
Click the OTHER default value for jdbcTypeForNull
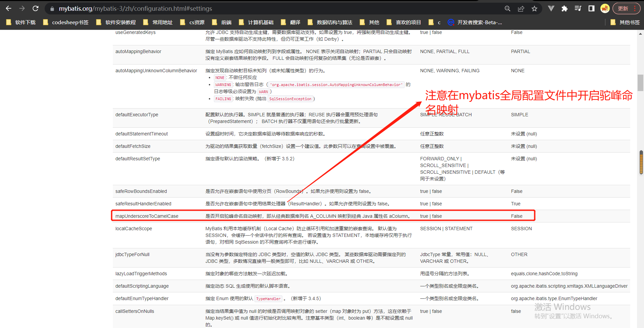point(519,254)
